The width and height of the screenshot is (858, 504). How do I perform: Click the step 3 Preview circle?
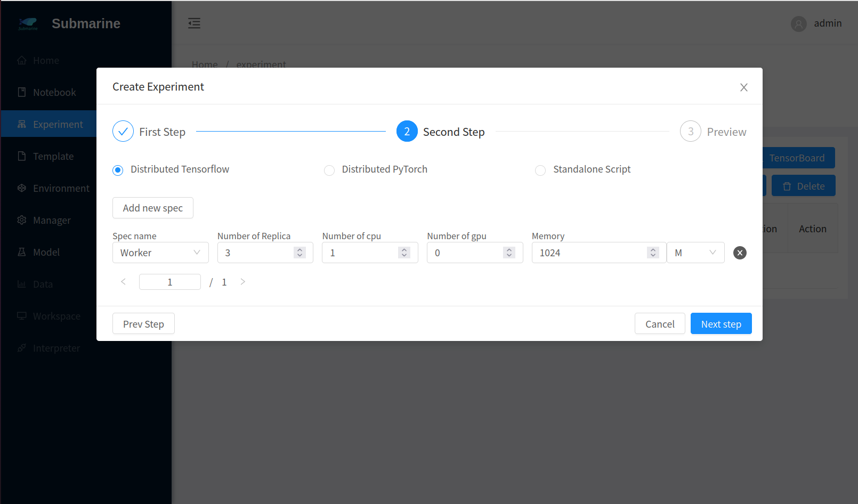(x=690, y=132)
